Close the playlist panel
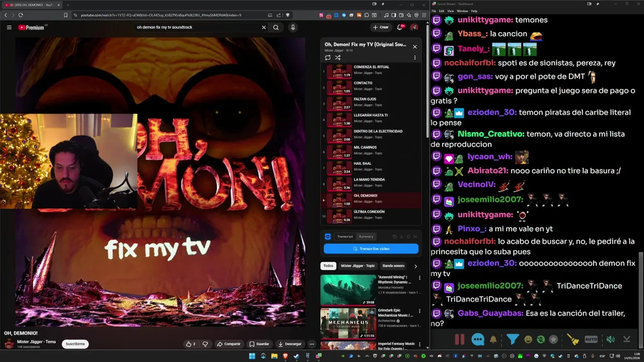 [415, 46]
